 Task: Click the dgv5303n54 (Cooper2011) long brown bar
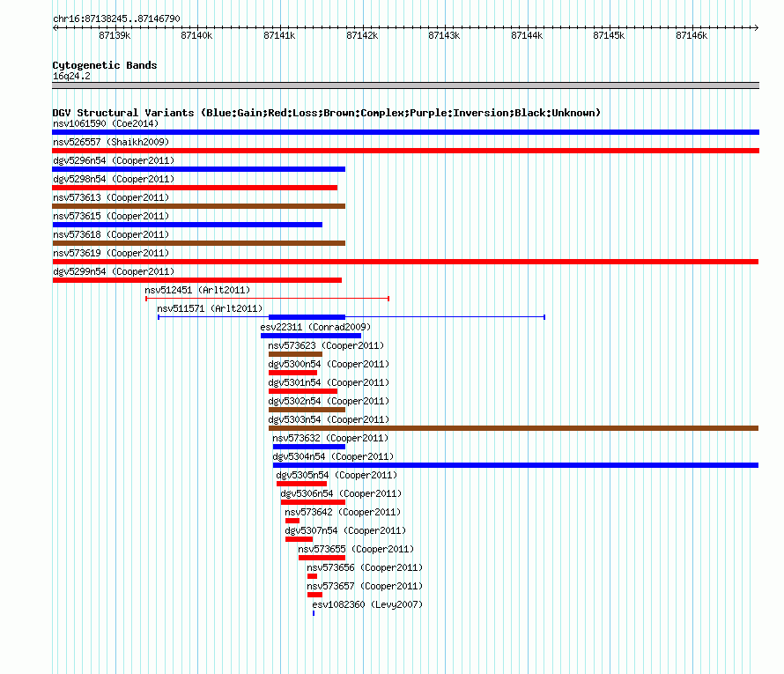pyautogui.click(x=514, y=428)
